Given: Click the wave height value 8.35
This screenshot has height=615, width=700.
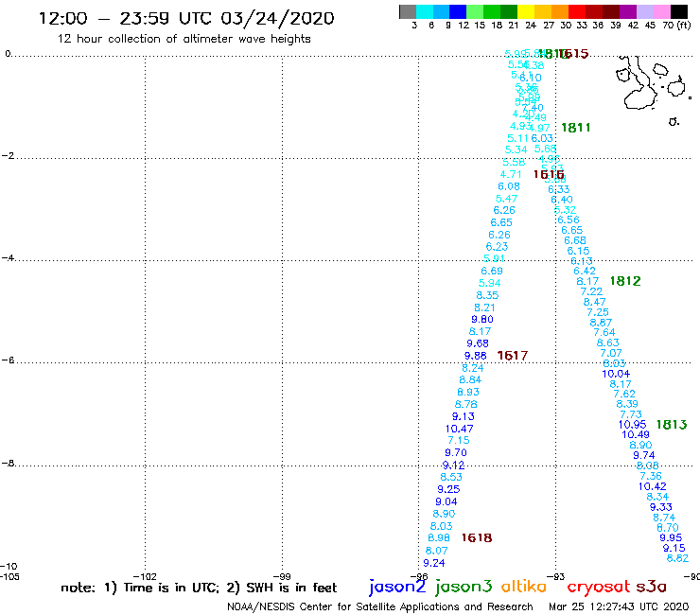Looking at the screenshot, I should (487, 295).
